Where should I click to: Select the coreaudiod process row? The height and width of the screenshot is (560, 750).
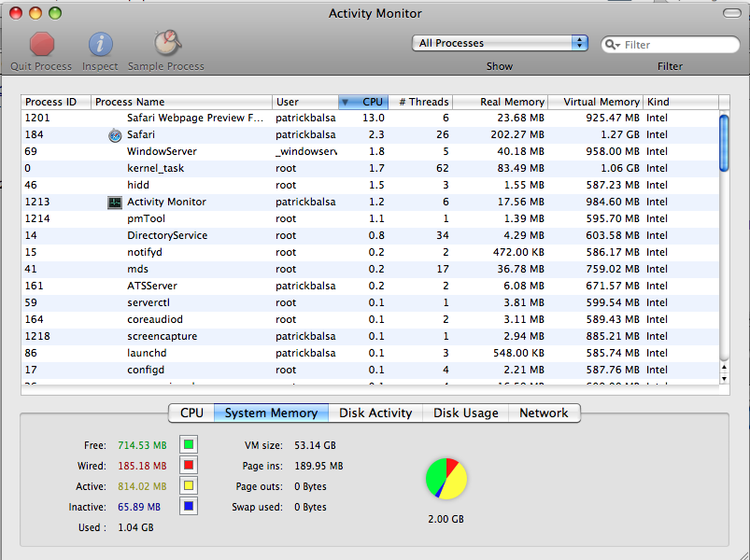pyautogui.click(x=370, y=319)
